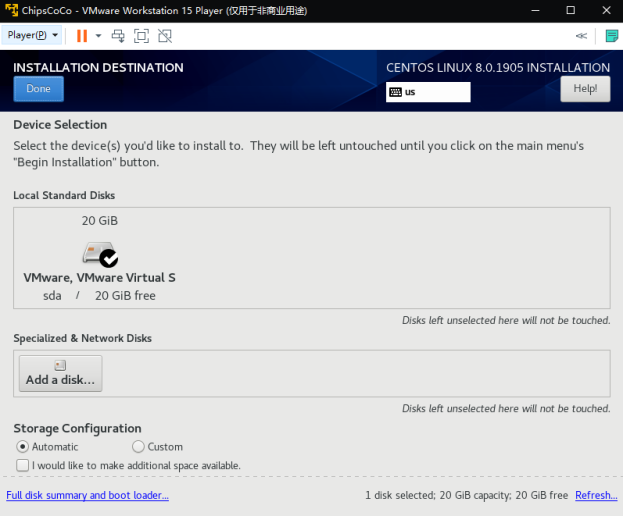
Task: Open the Help! button
Action: 585,89
